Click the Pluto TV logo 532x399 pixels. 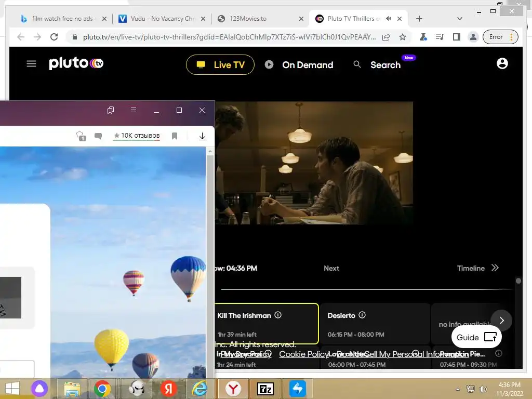[76, 63]
